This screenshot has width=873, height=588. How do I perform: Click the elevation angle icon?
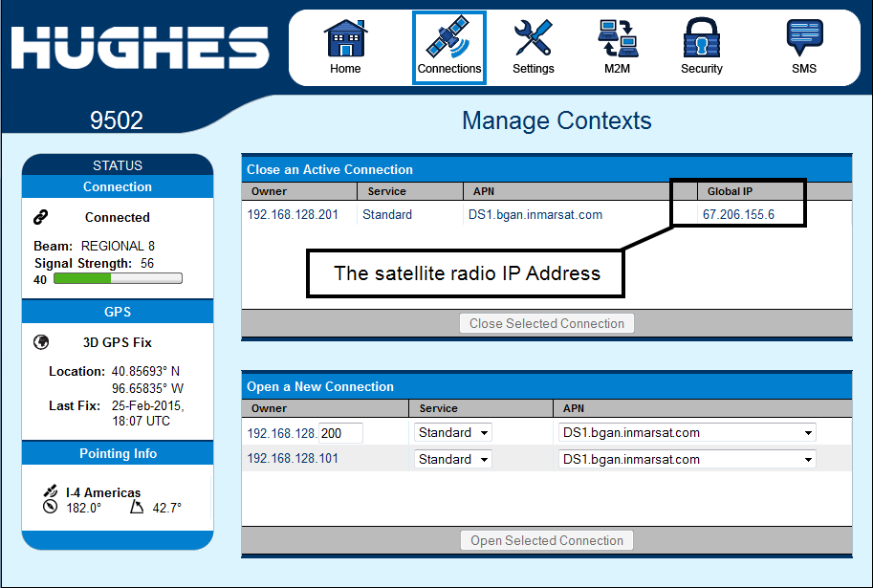(137, 508)
